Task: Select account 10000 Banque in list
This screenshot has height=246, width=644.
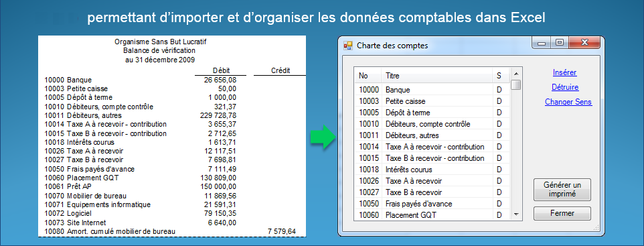Action: click(x=432, y=90)
